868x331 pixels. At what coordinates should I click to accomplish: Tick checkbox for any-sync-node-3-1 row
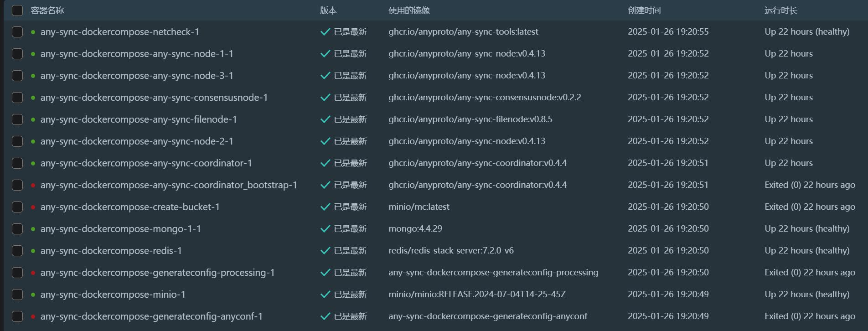[x=17, y=76]
